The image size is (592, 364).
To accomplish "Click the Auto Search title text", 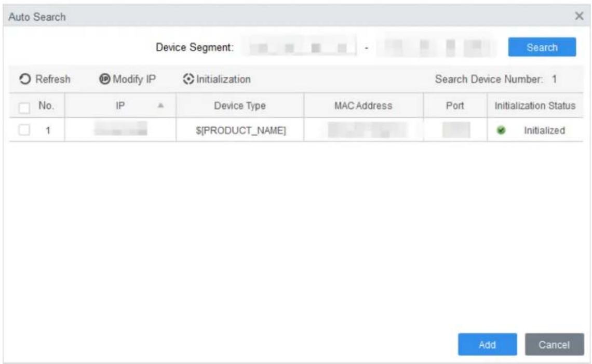I will pos(37,17).
